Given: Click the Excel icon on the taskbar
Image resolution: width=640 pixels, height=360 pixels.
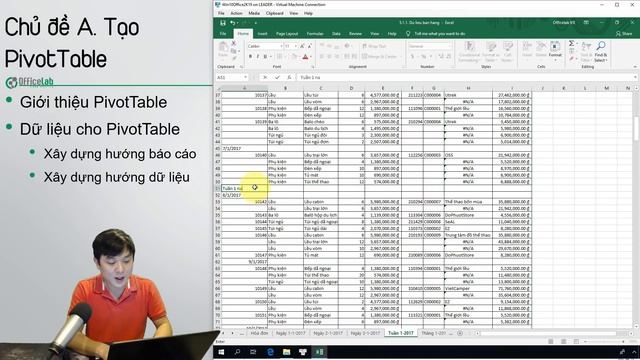Looking at the screenshot, I should coord(319,352).
